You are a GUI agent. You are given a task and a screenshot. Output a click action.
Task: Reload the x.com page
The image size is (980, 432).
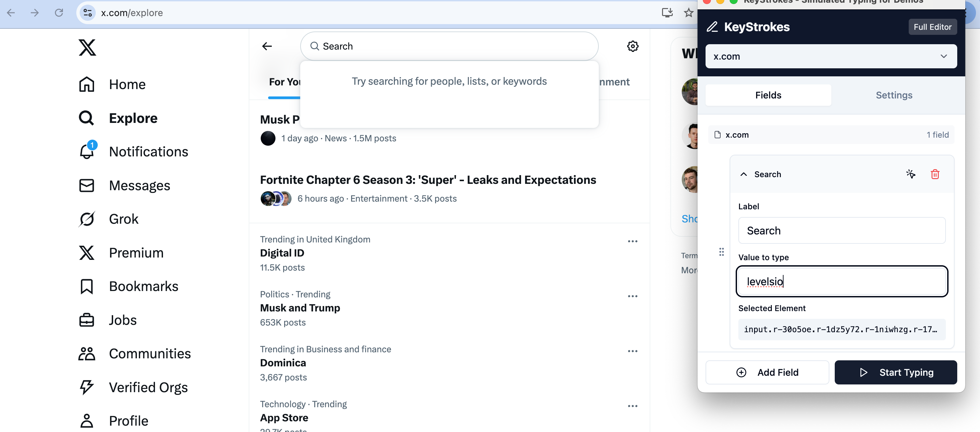click(x=59, y=13)
